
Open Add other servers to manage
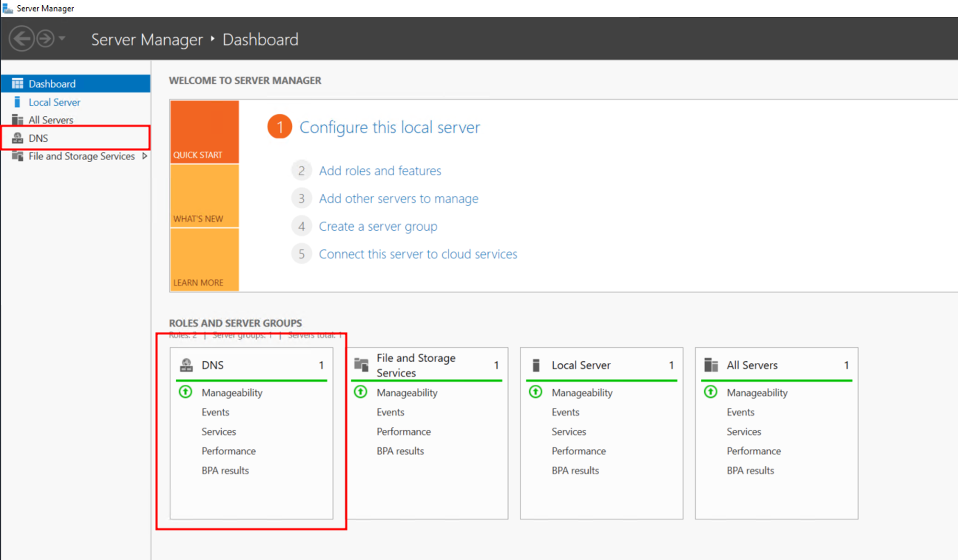[x=399, y=199]
